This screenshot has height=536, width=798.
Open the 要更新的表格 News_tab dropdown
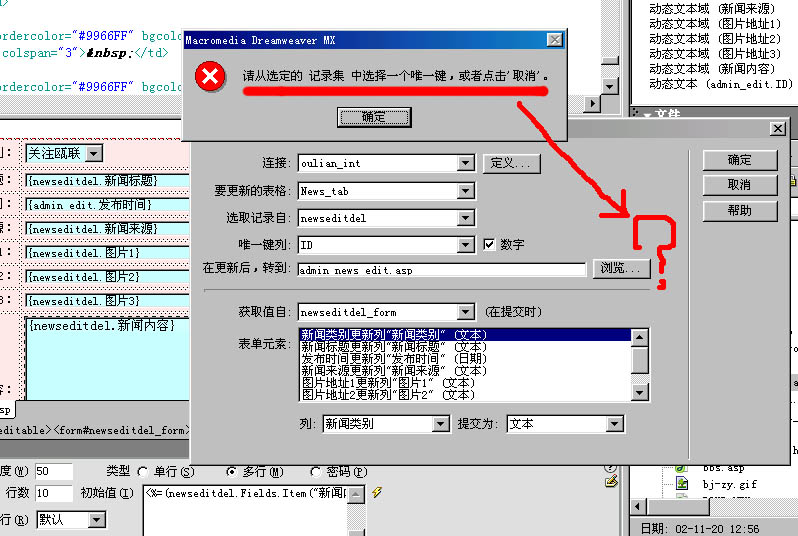tap(465, 191)
